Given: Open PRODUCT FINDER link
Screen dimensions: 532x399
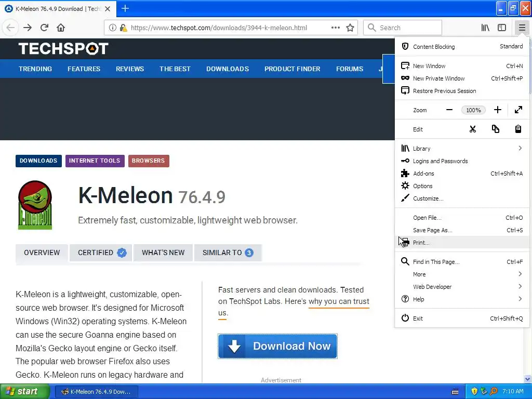Looking at the screenshot, I should [x=292, y=69].
